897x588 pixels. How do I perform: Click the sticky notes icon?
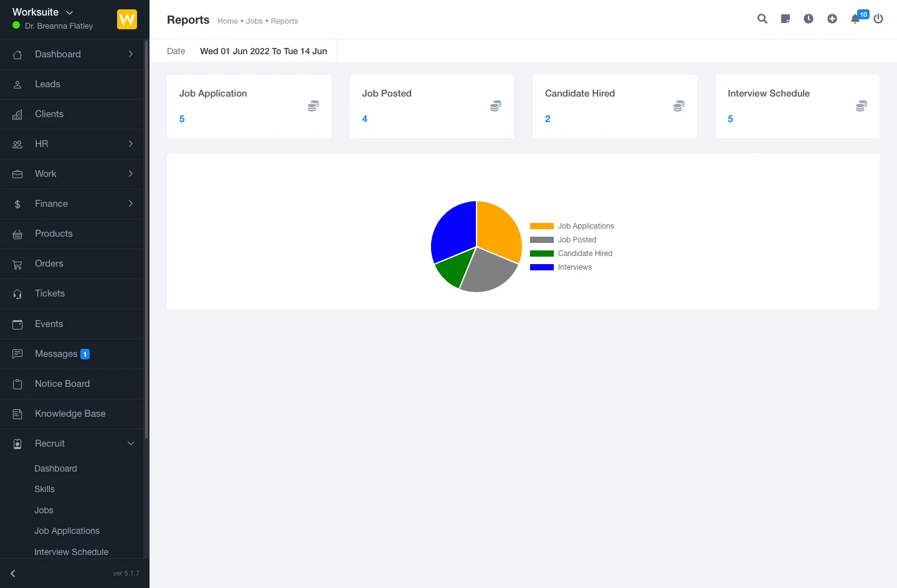785,19
